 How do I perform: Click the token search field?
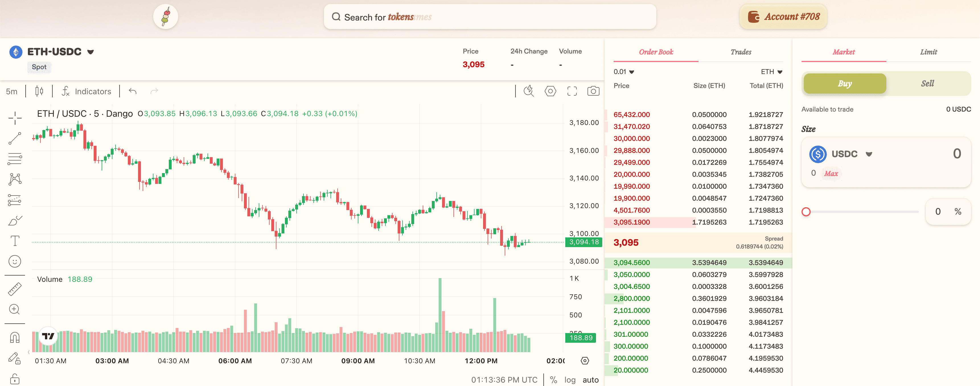click(490, 17)
